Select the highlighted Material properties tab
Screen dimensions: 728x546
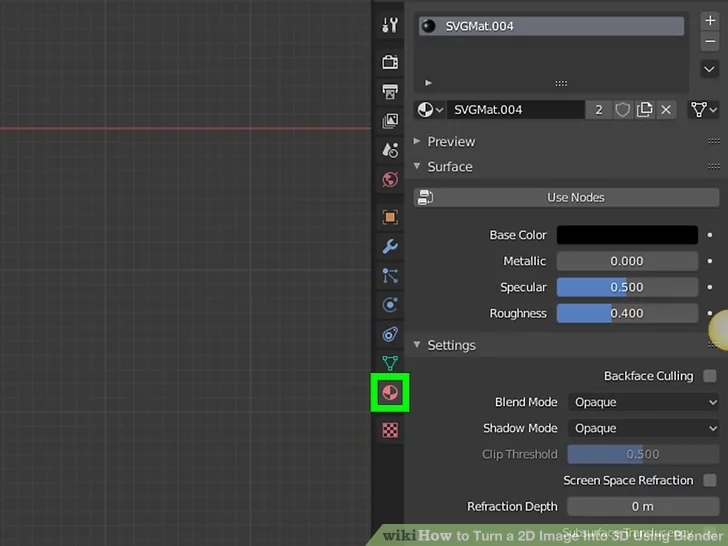[x=390, y=393]
